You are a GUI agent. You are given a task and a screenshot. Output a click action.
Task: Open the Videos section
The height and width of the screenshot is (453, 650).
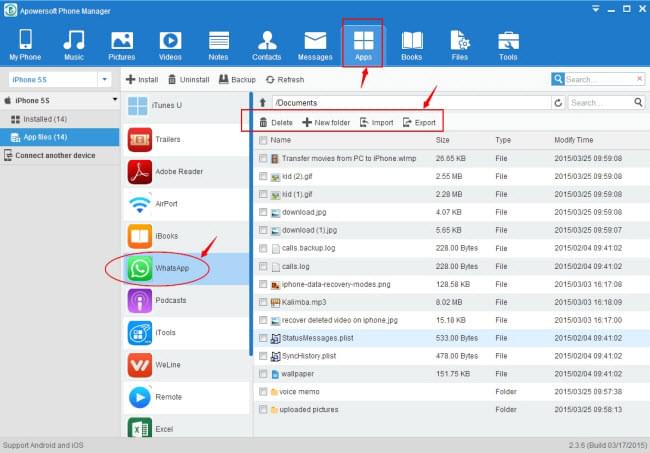[x=170, y=45]
